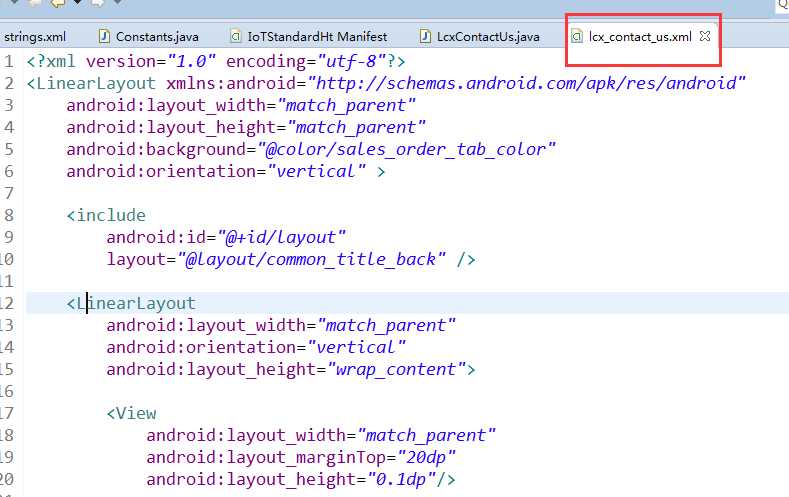Click the "<View" tag
Viewport: 789px width, 497px height.
coord(131,413)
